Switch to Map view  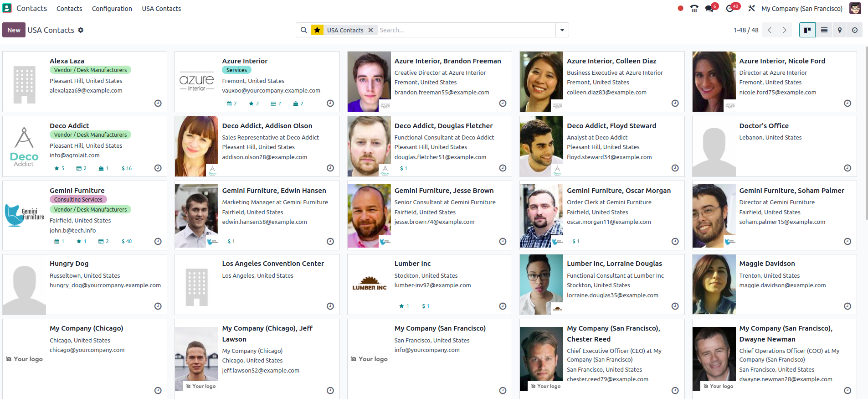[x=840, y=30]
